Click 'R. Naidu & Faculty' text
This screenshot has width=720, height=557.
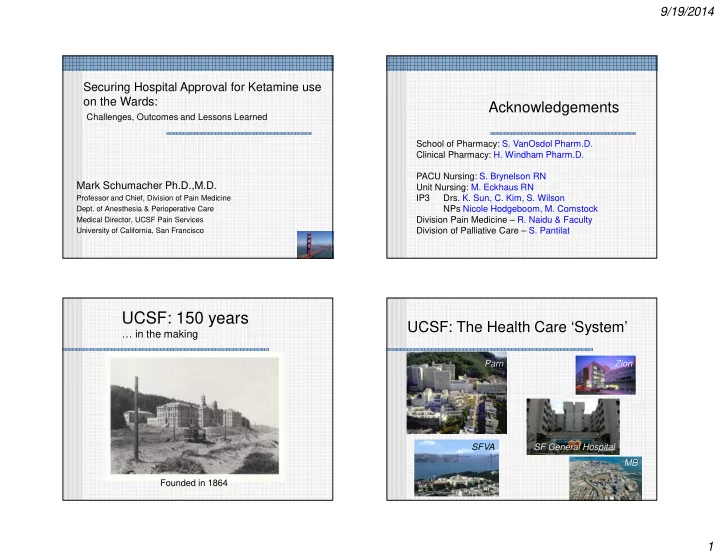click(555, 220)
